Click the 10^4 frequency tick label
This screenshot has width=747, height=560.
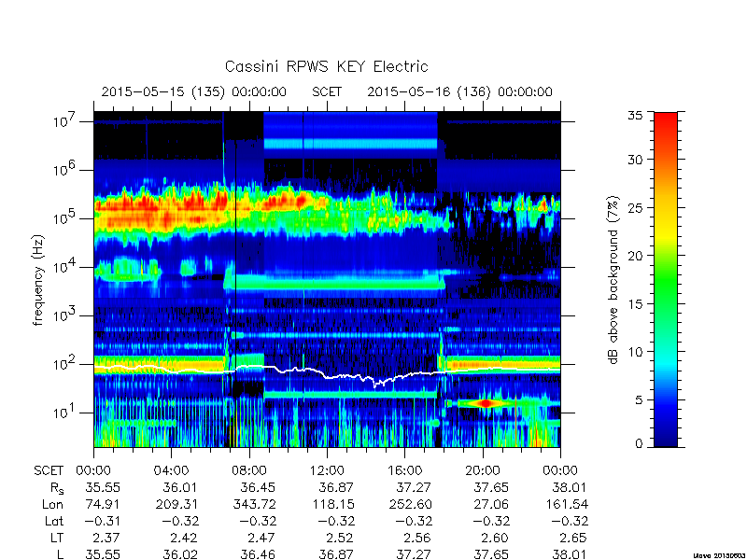[65, 266]
